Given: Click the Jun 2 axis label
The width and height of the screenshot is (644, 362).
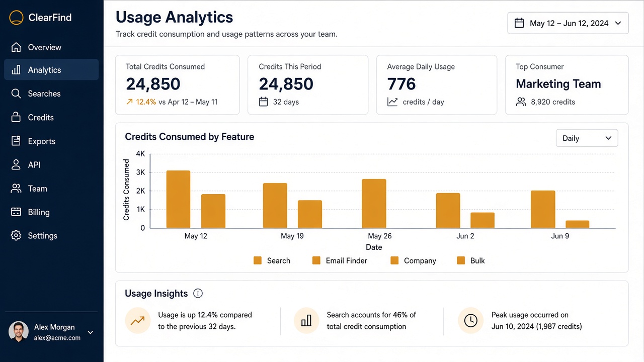Looking at the screenshot, I should (465, 236).
